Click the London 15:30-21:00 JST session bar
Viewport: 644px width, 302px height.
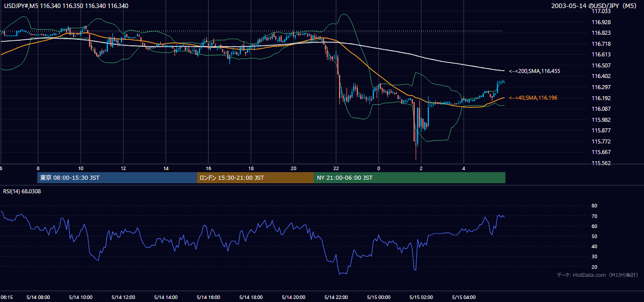[x=255, y=178]
